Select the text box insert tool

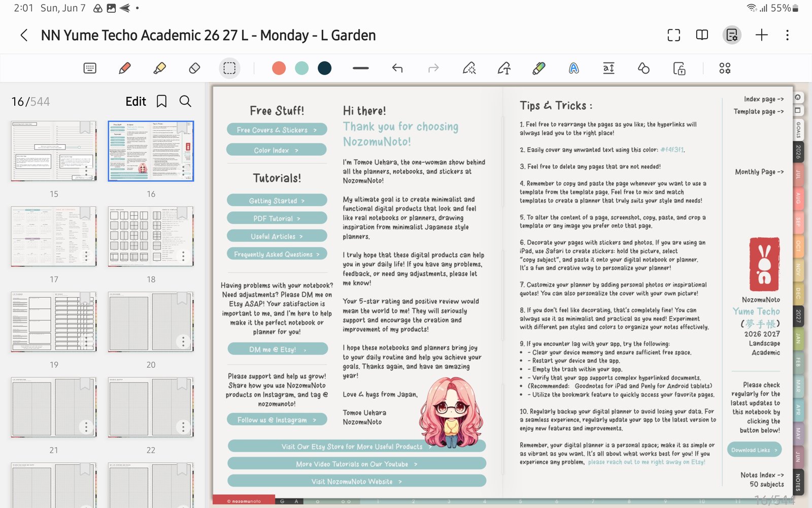[x=608, y=68]
